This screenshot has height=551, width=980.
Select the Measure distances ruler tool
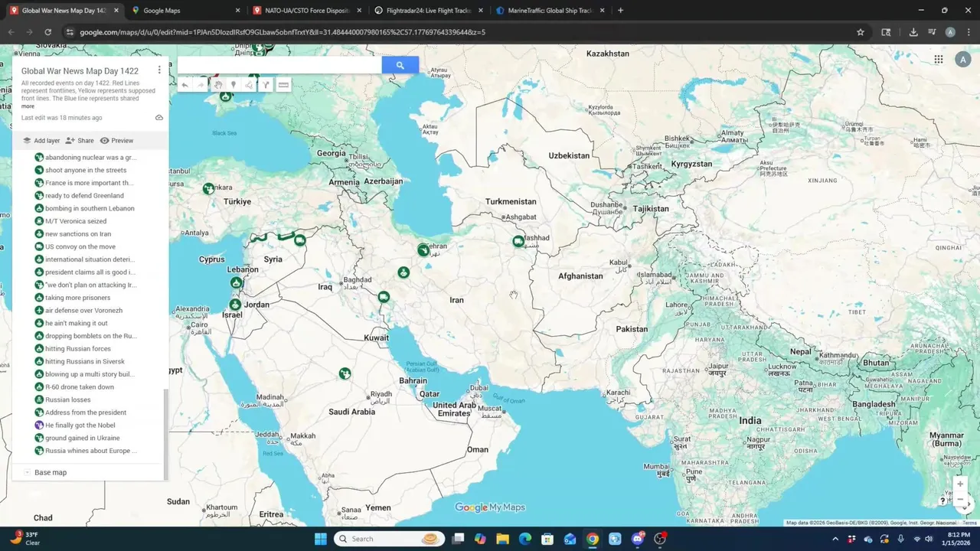pyautogui.click(x=283, y=85)
